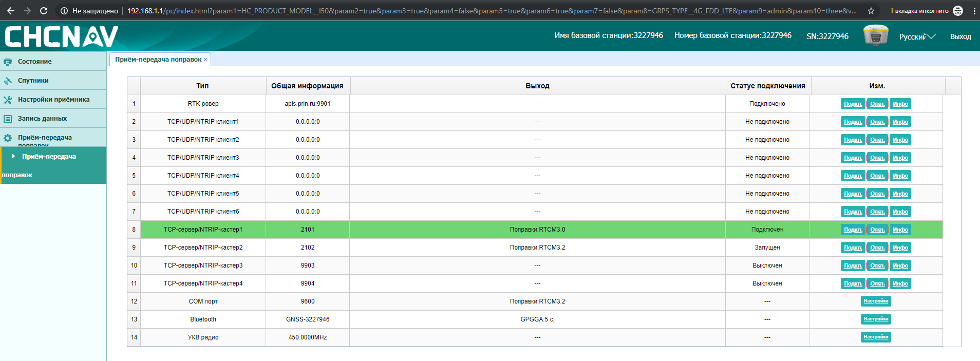Click the GPGGA:5 с output cell

point(537,319)
